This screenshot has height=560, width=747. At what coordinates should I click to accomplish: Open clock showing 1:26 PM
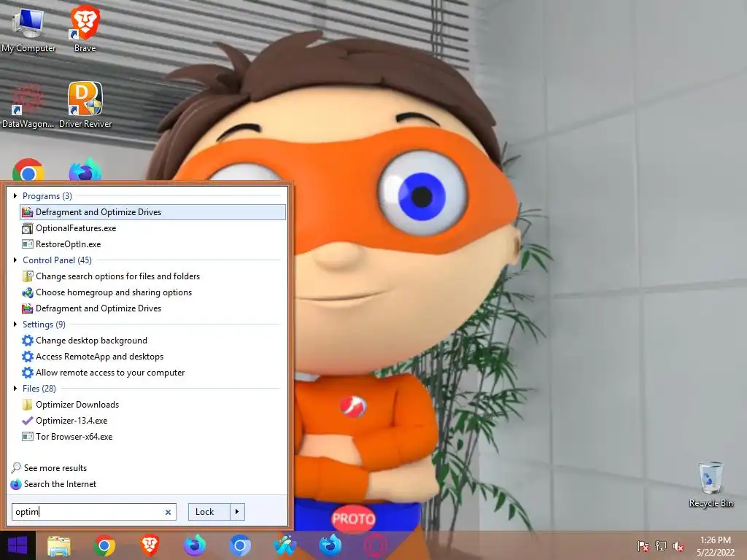point(716,545)
